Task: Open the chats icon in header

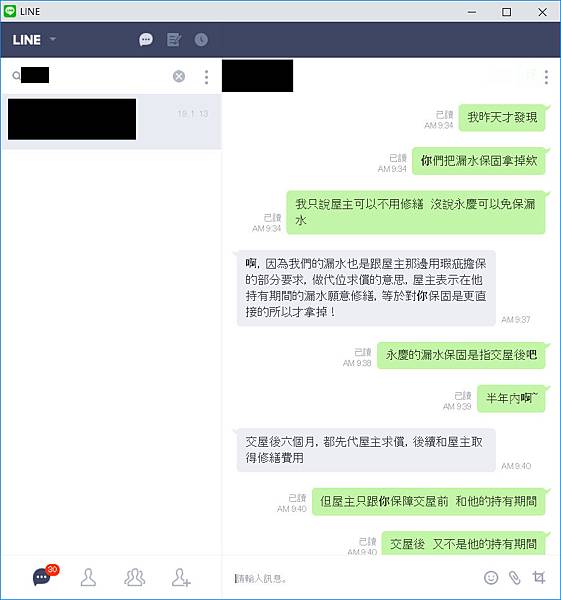Action: tap(146, 39)
